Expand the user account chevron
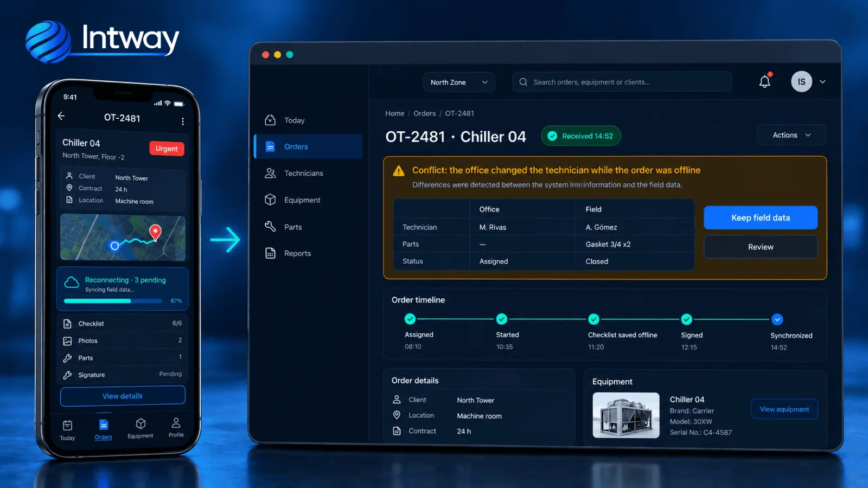This screenshot has width=868, height=488. pos(822,82)
